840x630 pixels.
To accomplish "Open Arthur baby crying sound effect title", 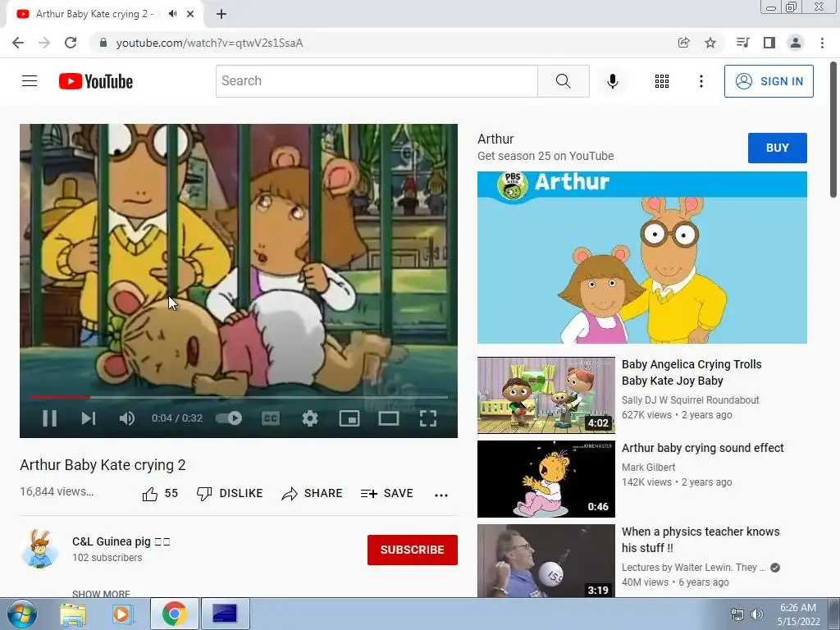I will click(x=702, y=448).
